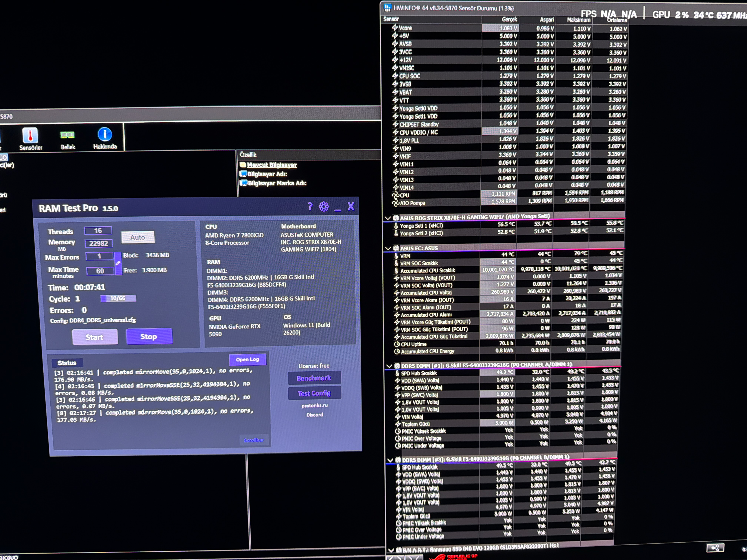Click the monitor icon beside Bilgisayar Adı
This screenshot has height=560, width=747.
pos(243,174)
